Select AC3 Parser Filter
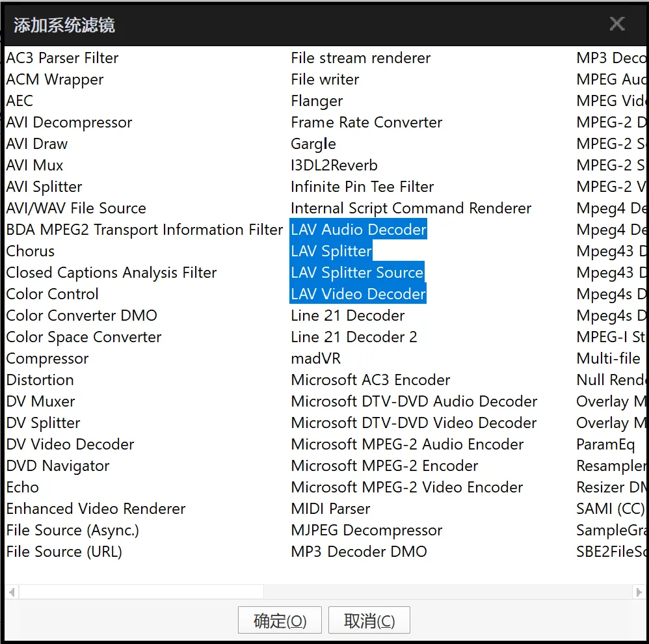This screenshot has height=644, width=649. tap(62, 58)
